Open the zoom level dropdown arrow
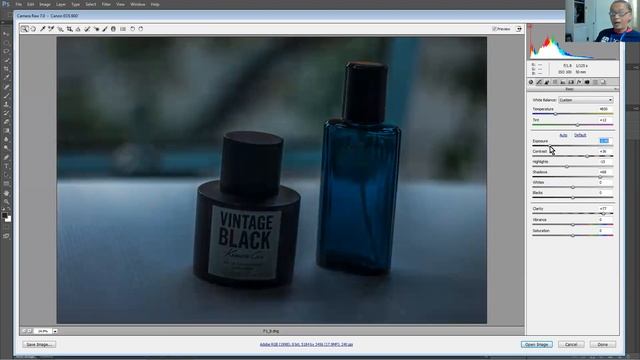The height and width of the screenshot is (360, 640). (55, 331)
